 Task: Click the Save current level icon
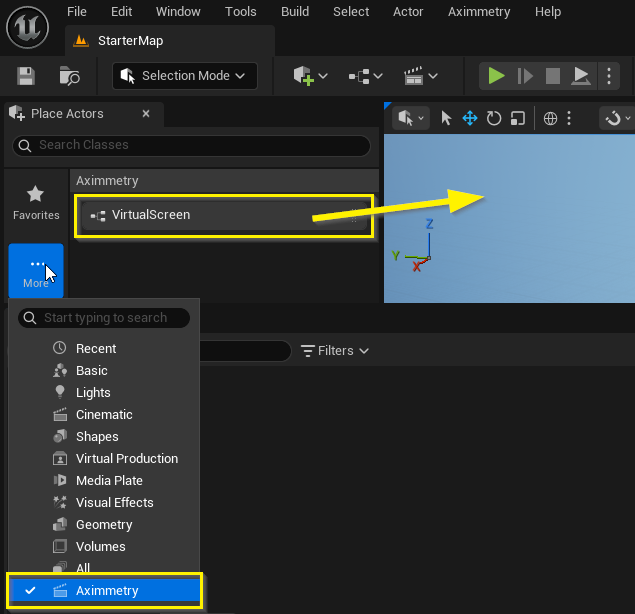click(26, 76)
